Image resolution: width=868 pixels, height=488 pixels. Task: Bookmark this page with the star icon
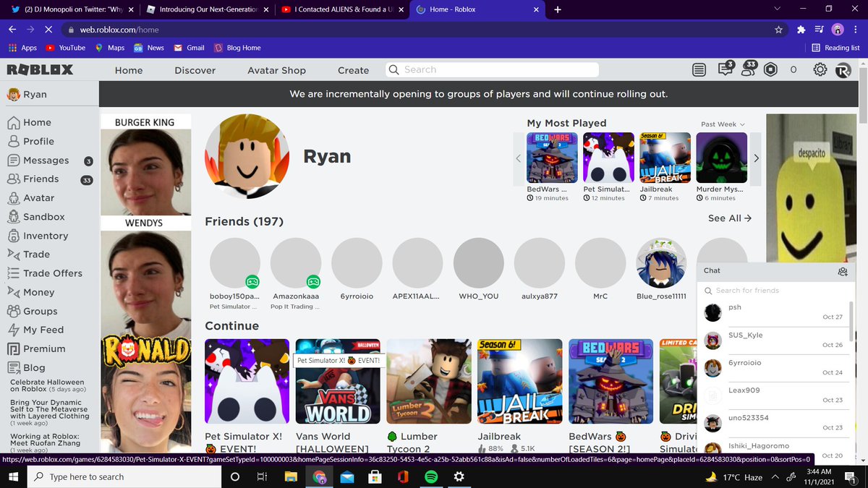click(778, 30)
